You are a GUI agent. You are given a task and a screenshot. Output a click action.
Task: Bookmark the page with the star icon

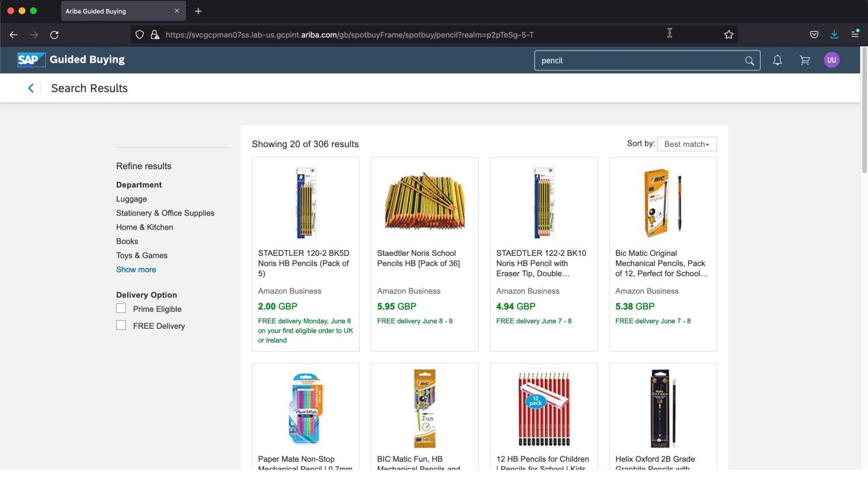click(x=729, y=34)
